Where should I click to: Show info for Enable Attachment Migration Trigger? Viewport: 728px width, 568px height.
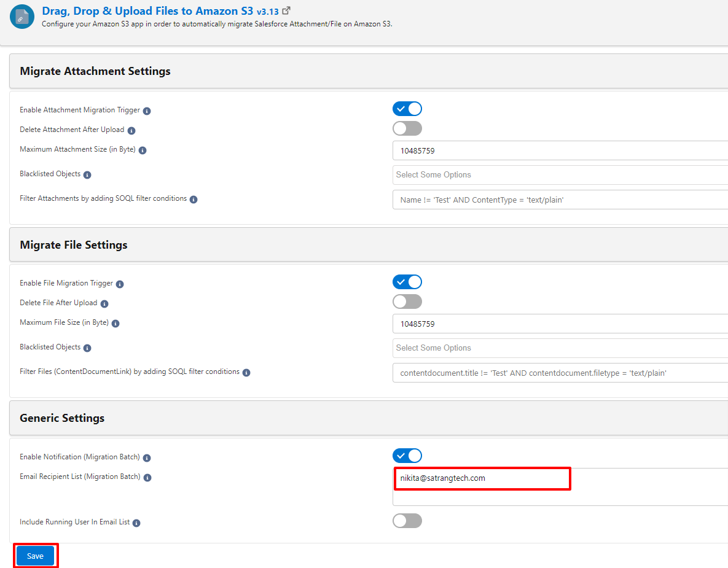tap(147, 111)
